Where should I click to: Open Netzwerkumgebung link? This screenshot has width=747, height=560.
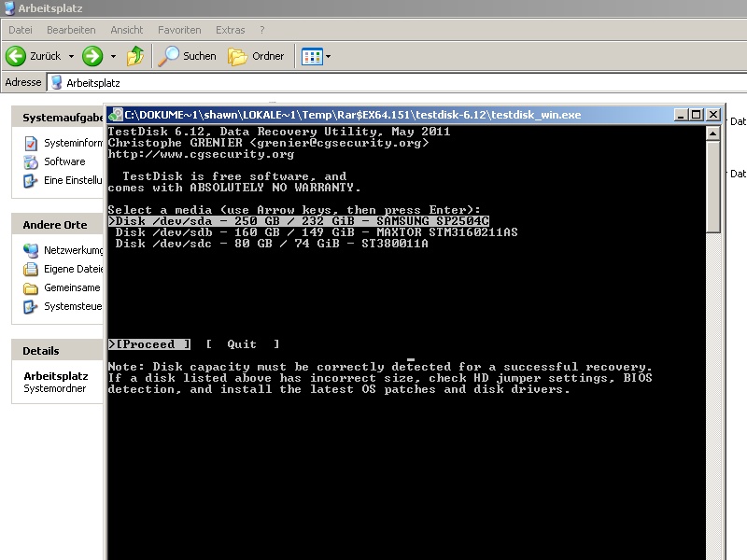[x=74, y=250]
